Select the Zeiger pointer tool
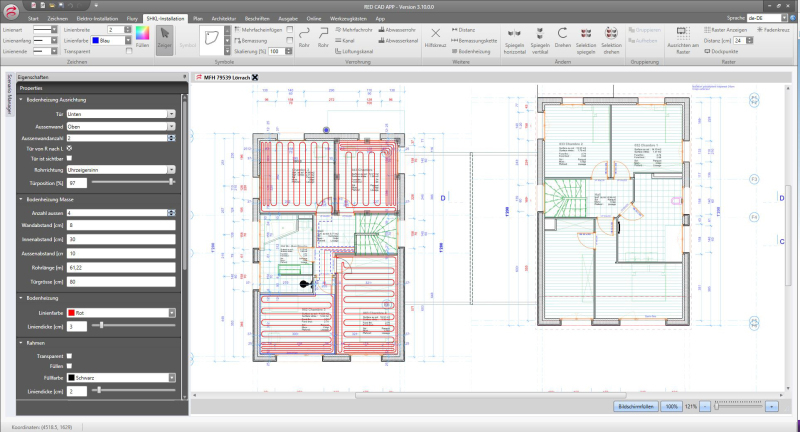 point(164,39)
